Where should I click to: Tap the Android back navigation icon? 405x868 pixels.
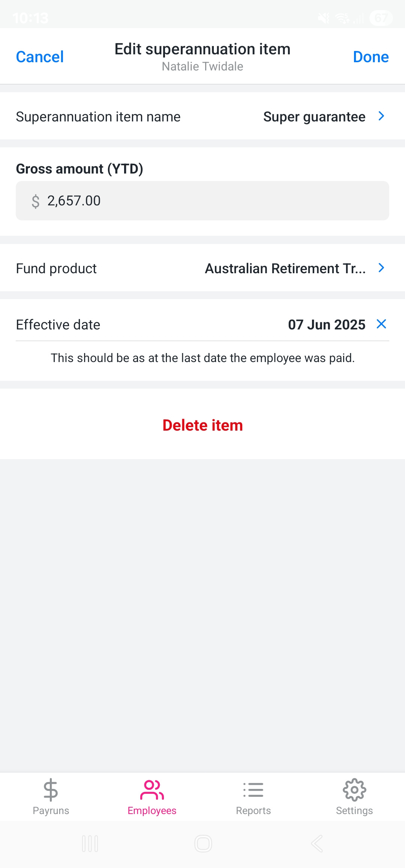[317, 844]
